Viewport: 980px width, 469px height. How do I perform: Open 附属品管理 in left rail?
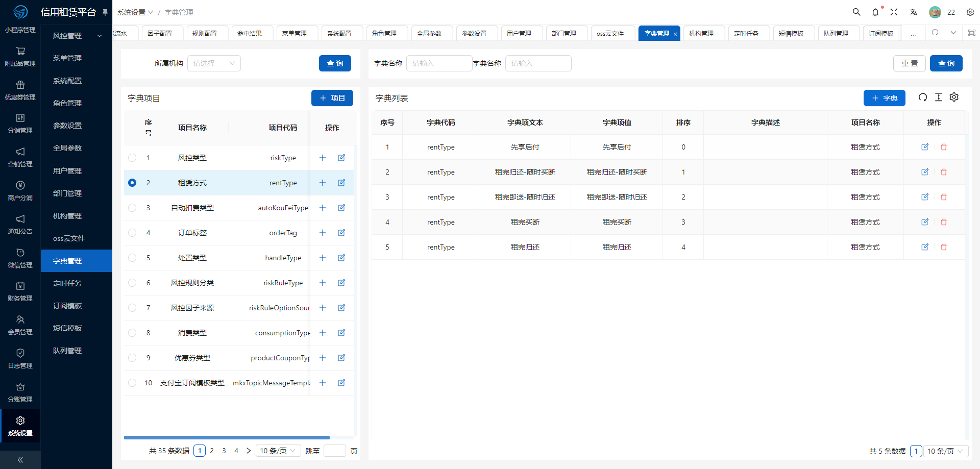[20, 57]
